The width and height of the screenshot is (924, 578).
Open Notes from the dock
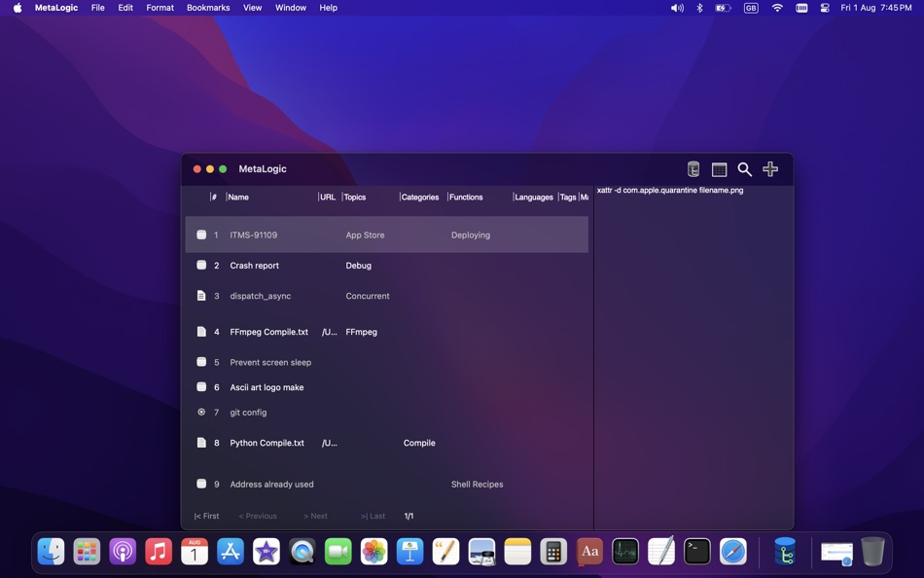(x=518, y=552)
